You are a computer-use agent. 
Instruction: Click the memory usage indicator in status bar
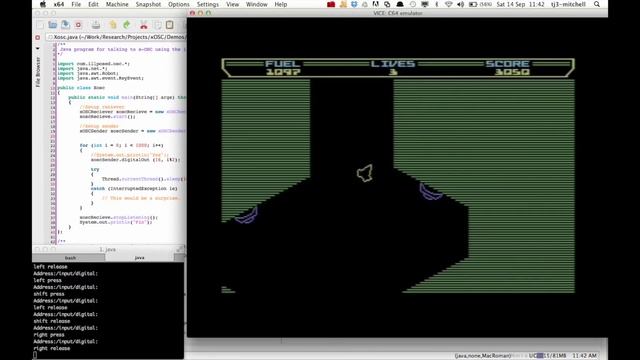548,356
